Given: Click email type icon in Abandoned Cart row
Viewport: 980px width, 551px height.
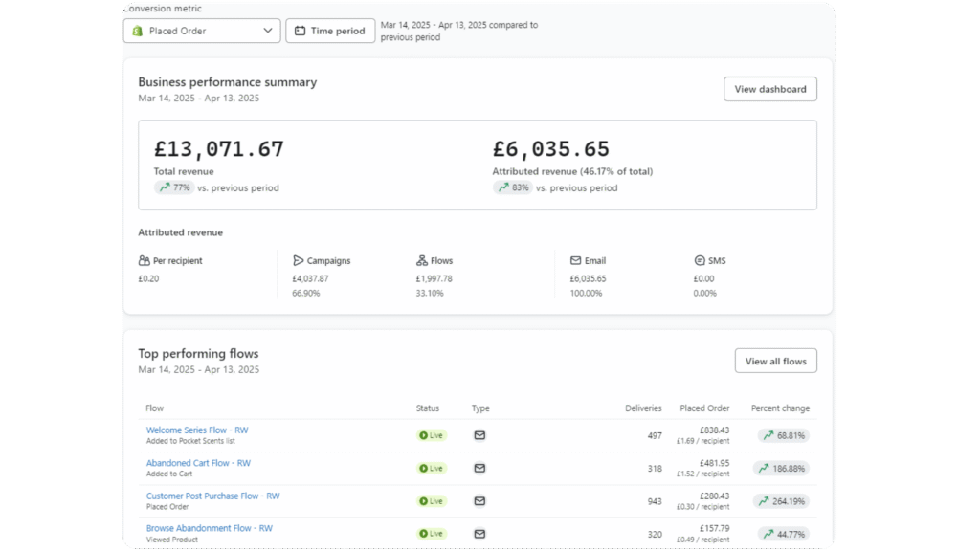Looking at the screenshot, I should coord(479,468).
